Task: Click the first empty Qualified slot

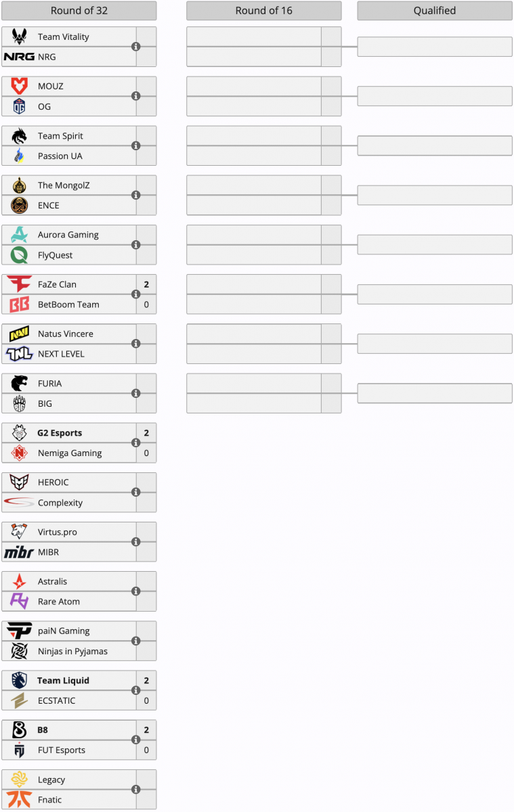Action: [435, 47]
